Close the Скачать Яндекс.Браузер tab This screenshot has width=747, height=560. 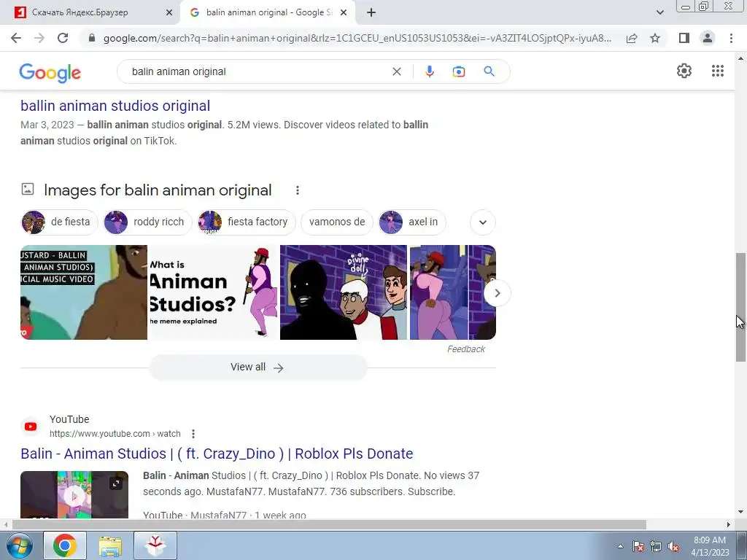click(169, 12)
